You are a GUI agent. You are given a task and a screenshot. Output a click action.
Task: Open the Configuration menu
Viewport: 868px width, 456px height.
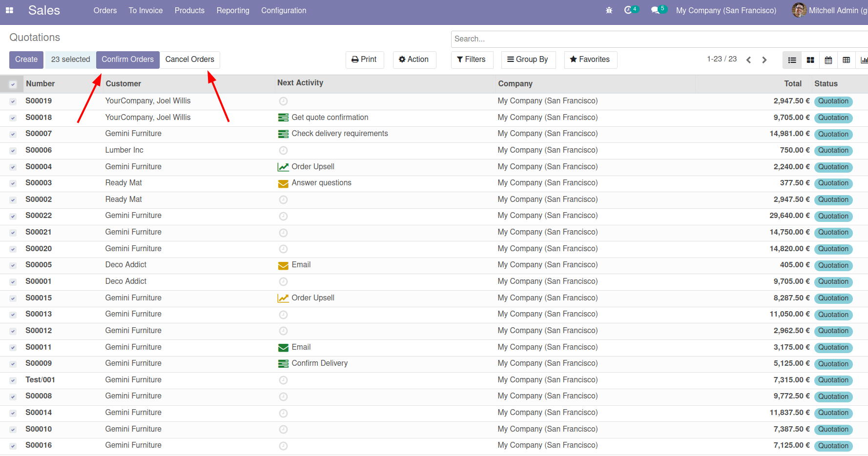(284, 10)
